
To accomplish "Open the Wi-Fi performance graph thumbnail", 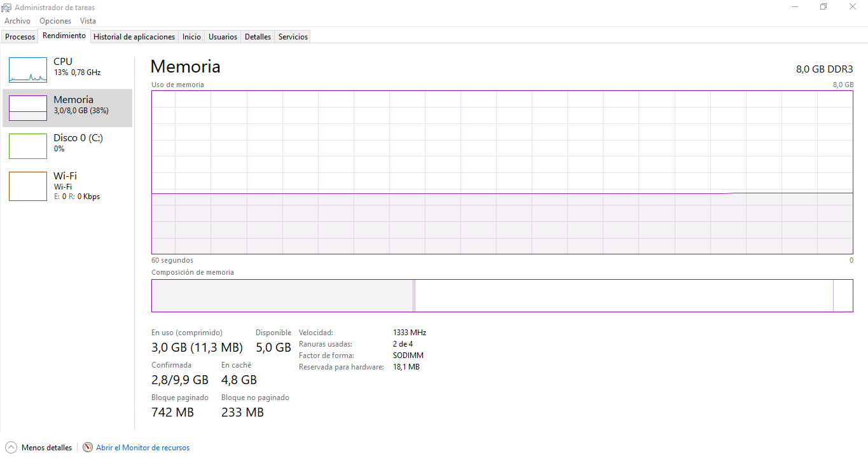I will pyautogui.click(x=28, y=186).
